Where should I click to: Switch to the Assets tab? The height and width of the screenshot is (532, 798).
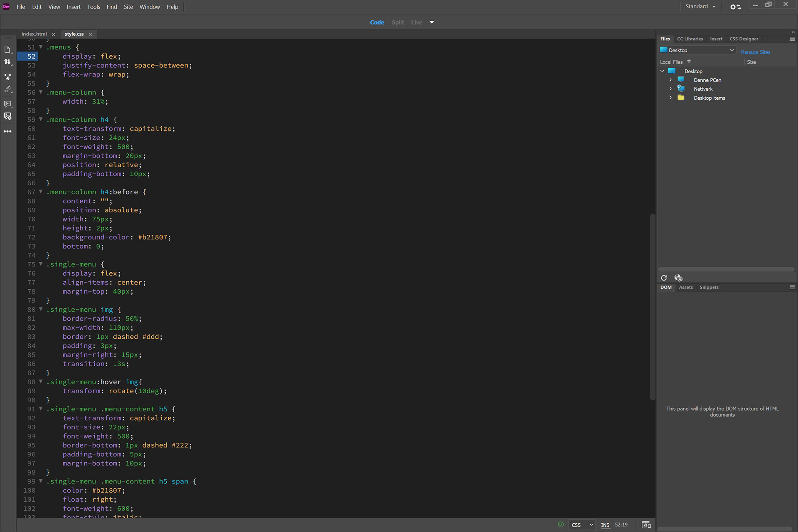(686, 287)
